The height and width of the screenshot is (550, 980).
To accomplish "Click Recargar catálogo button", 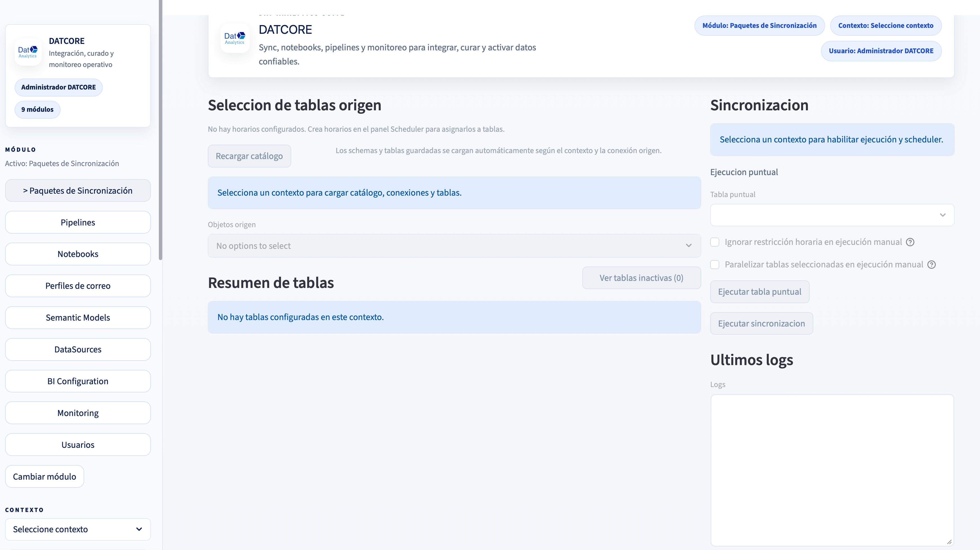I will tap(249, 156).
